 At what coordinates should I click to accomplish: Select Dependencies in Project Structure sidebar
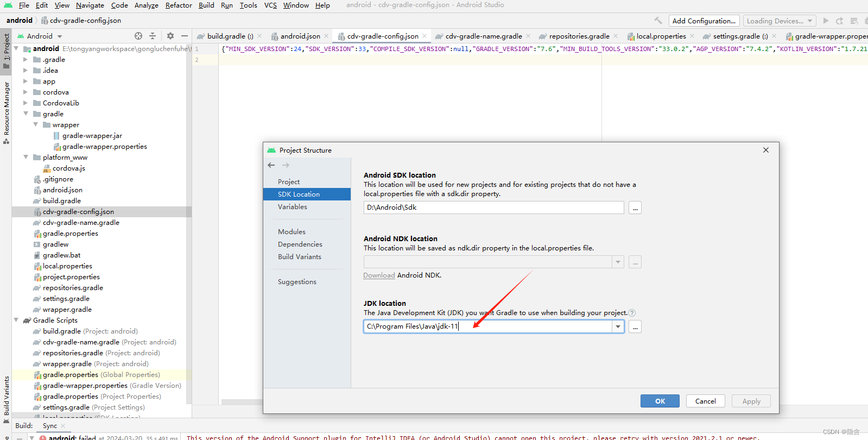(300, 244)
